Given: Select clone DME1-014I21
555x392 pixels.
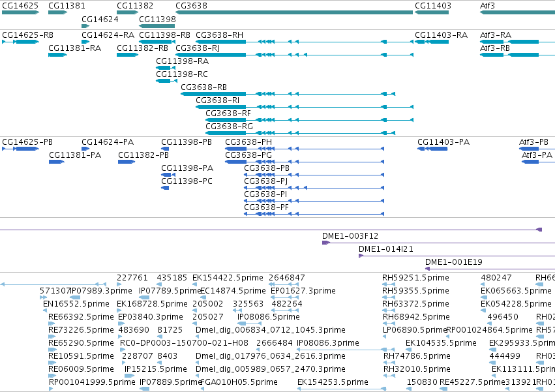Looking at the screenshot, I should [457, 256].
